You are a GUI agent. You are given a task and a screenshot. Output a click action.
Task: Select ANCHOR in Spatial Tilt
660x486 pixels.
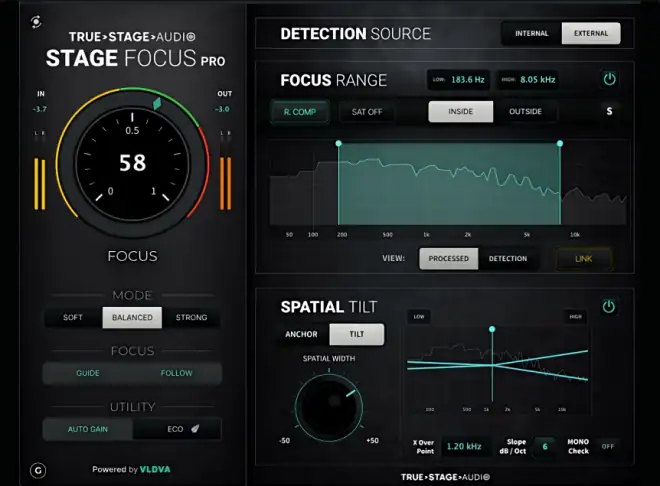tap(301, 334)
